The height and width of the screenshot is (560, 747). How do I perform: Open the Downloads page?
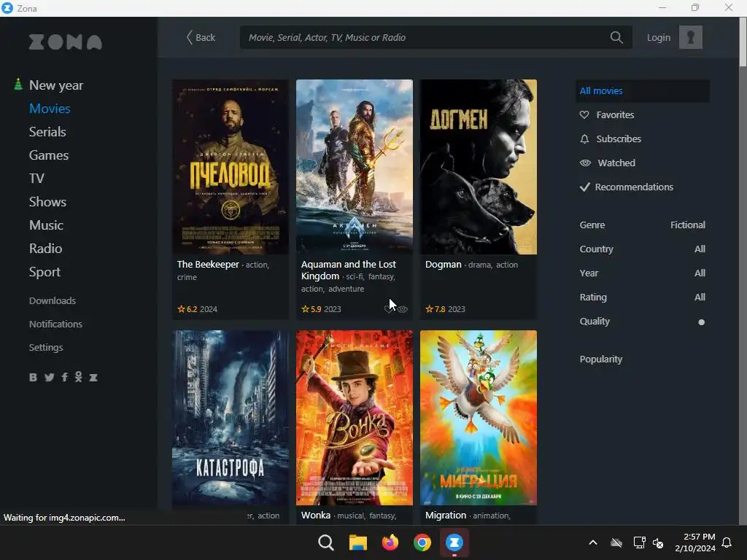52,300
